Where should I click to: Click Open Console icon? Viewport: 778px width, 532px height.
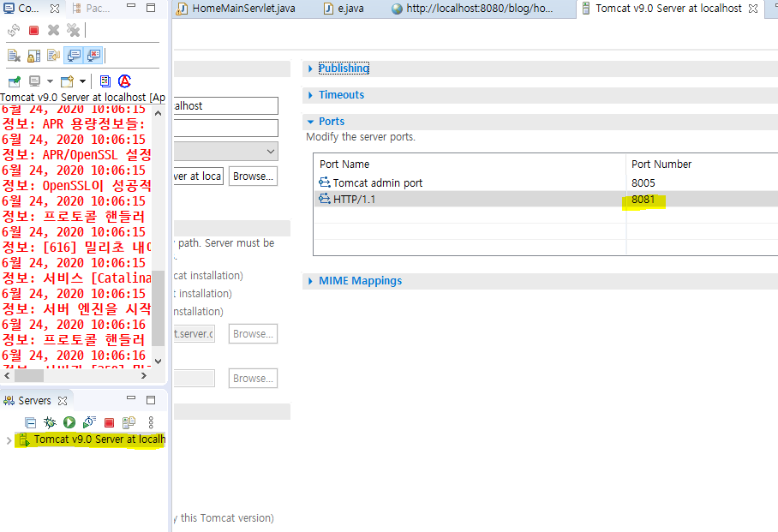click(x=67, y=81)
